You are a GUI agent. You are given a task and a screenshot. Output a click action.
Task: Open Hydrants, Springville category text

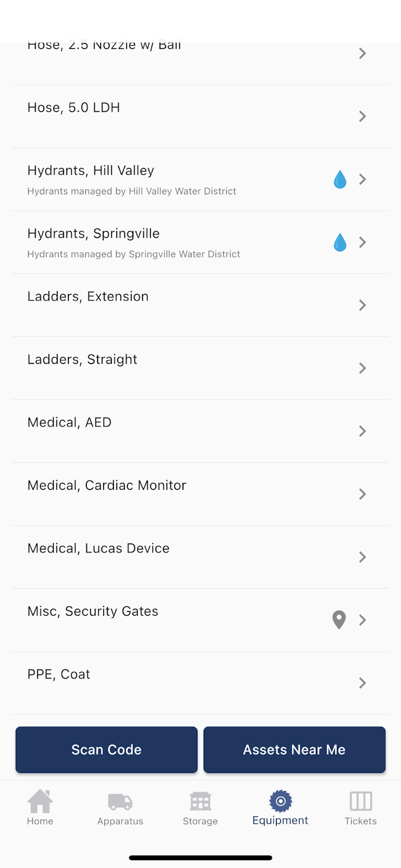[x=93, y=234]
